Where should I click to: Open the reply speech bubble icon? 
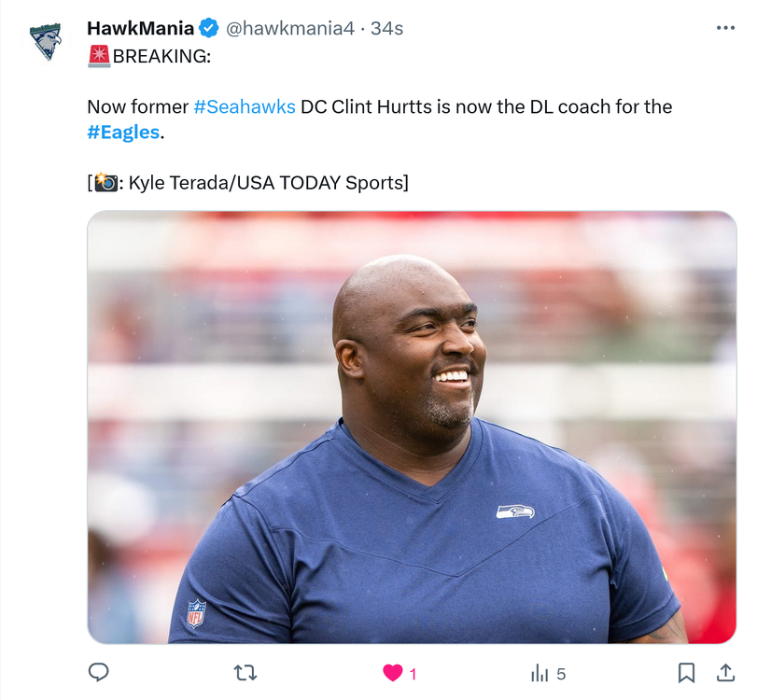[x=99, y=672]
